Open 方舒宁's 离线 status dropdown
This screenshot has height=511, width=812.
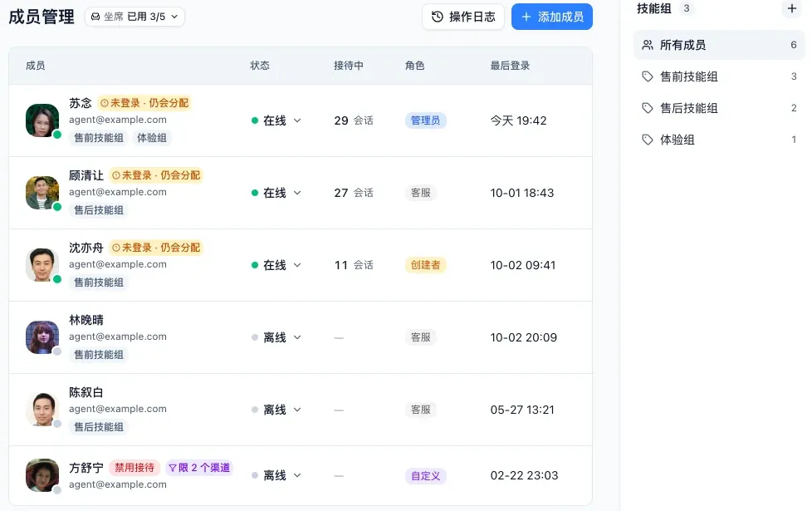276,475
